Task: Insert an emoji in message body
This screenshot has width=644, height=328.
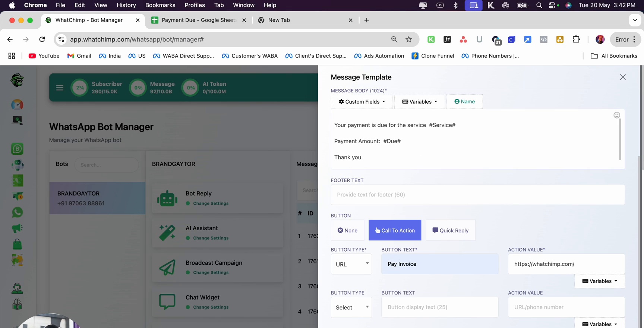Action: click(x=617, y=115)
